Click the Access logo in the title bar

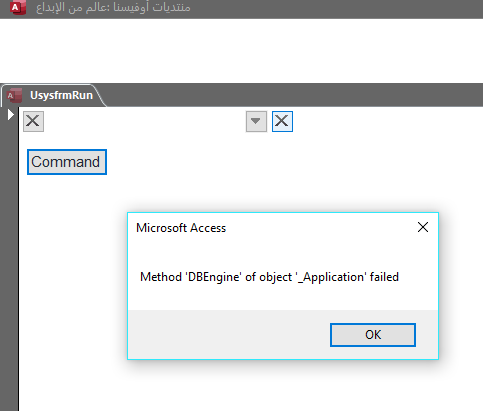18,7
